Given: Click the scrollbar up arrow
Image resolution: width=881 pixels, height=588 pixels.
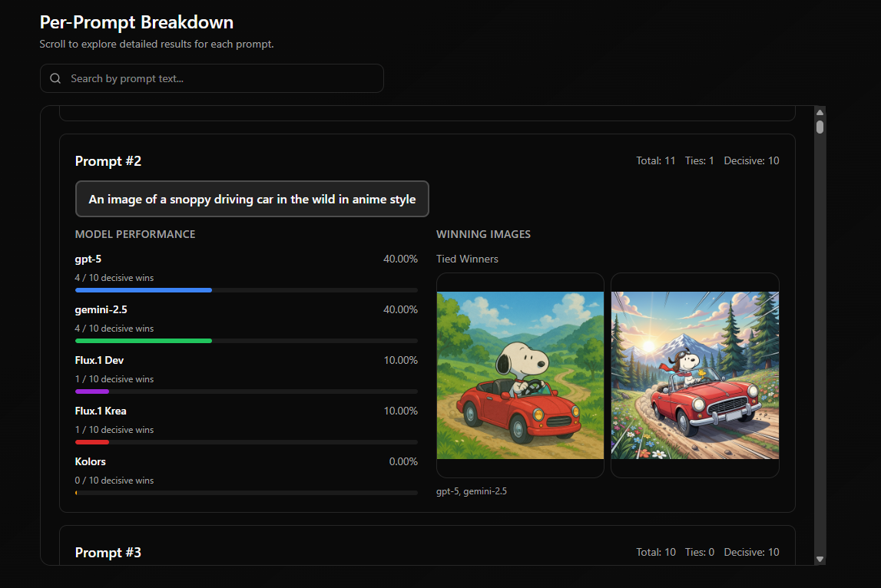Looking at the screenshot, I should (820, 111).
